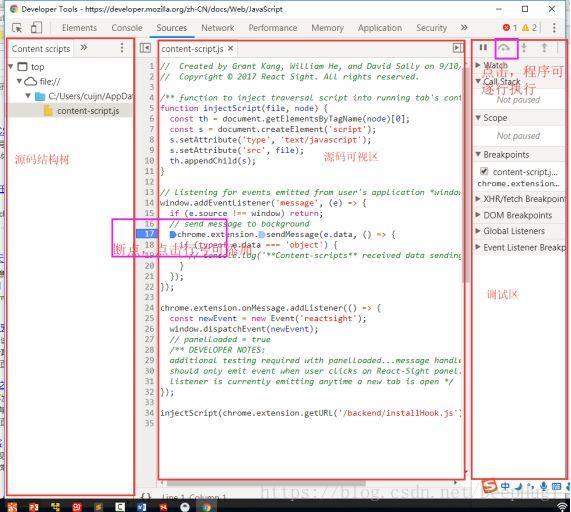The height and width of the screenshot is (512, 571).
Task: Open the DevTools customize three-dot menu
Action: click(554, 28)
